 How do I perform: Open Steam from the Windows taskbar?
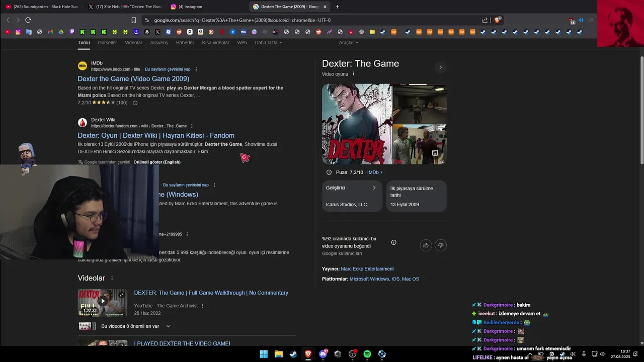tap(293, 354)
